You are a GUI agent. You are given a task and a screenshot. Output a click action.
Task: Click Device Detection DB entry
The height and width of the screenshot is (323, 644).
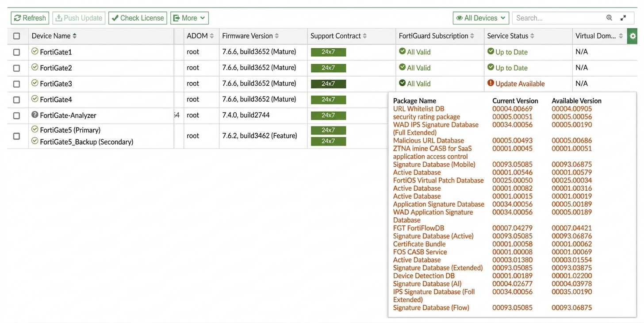click(424, 276)
